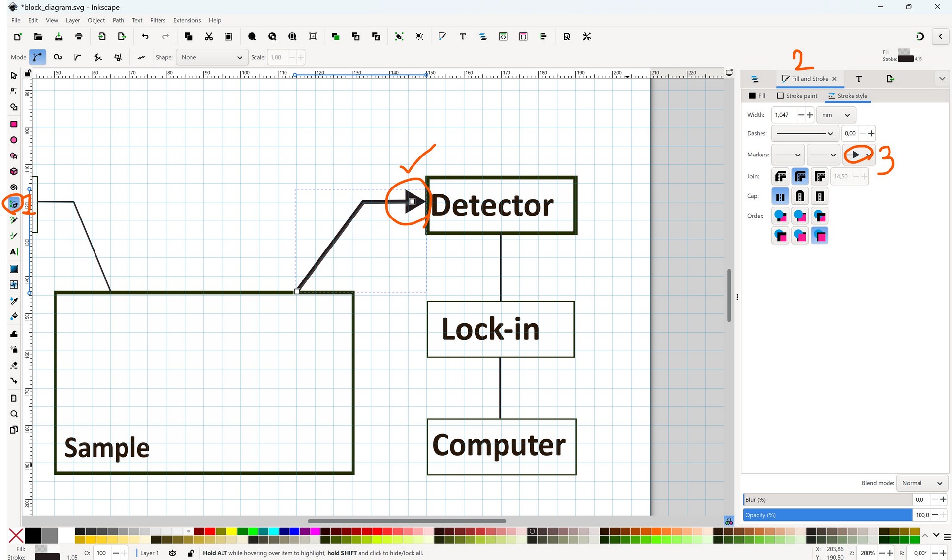Close the Fill and Stroke tab
This screenshot has width=952, height=560.
[x=834, y=79]
